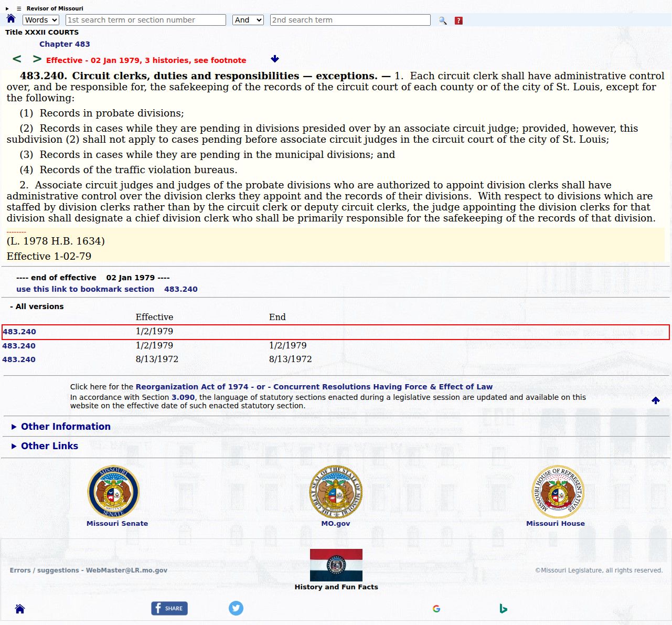Collapse the All versions list
The image size is (672, 625).
click(37, 306)
